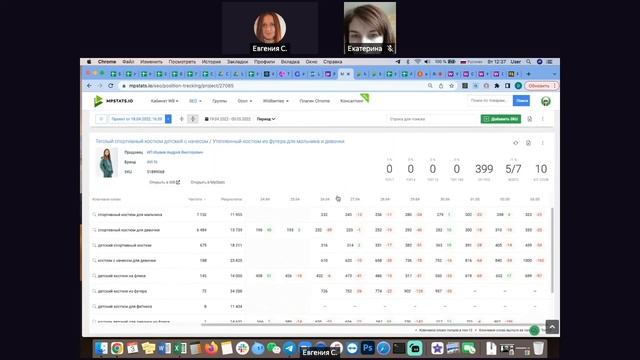Open the Период dropdown
Viewport: 640px width, 360px height.
click(x=266, y=119)
